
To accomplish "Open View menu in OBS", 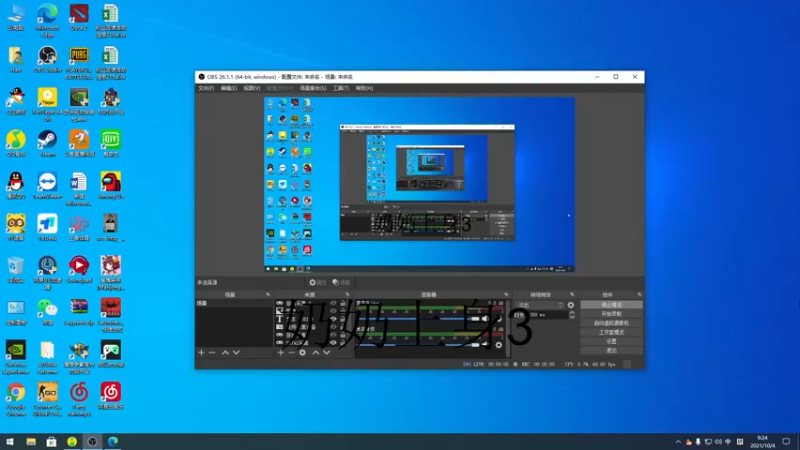I will tap(252, 88).
